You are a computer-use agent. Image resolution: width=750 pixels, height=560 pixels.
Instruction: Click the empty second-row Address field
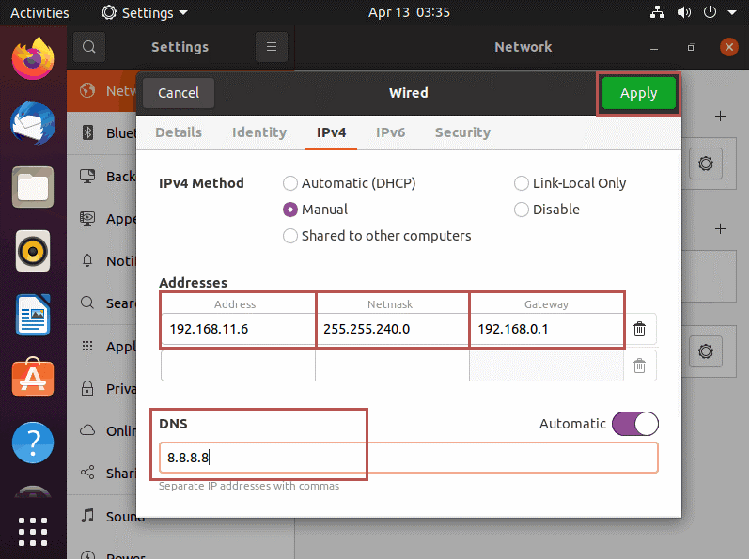point(238,366)
